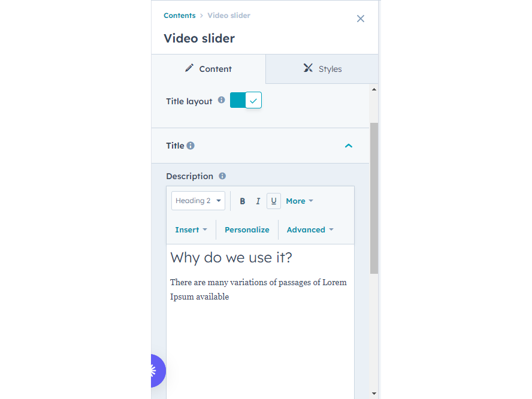Open the Advanced dropdown
The height and width of the screenshot is (399, 532).
tap(310, 229)
